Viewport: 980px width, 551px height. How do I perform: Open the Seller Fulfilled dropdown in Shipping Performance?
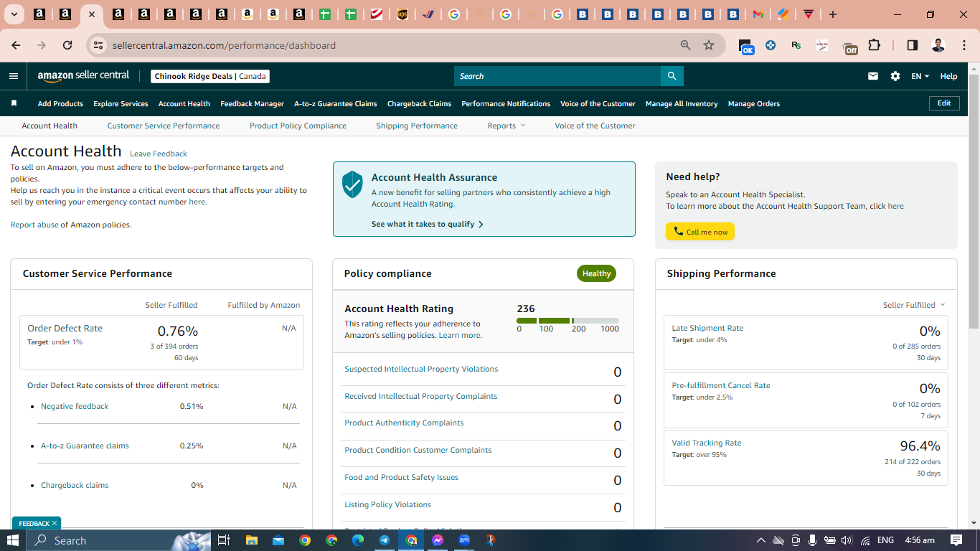click(914, 305)
